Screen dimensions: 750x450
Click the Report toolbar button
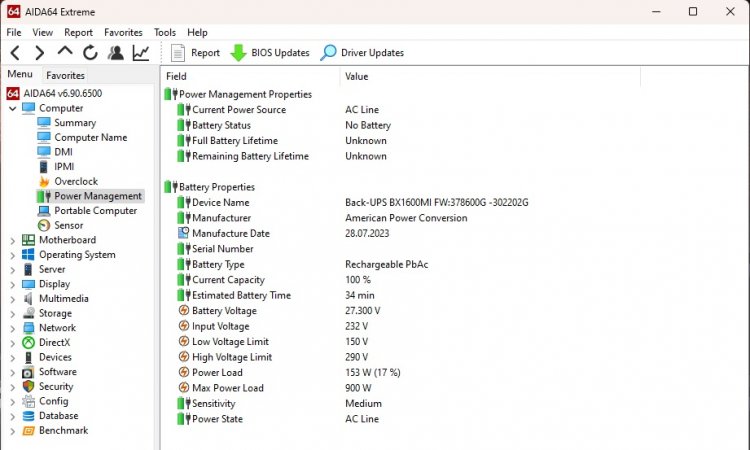point(195,53)
